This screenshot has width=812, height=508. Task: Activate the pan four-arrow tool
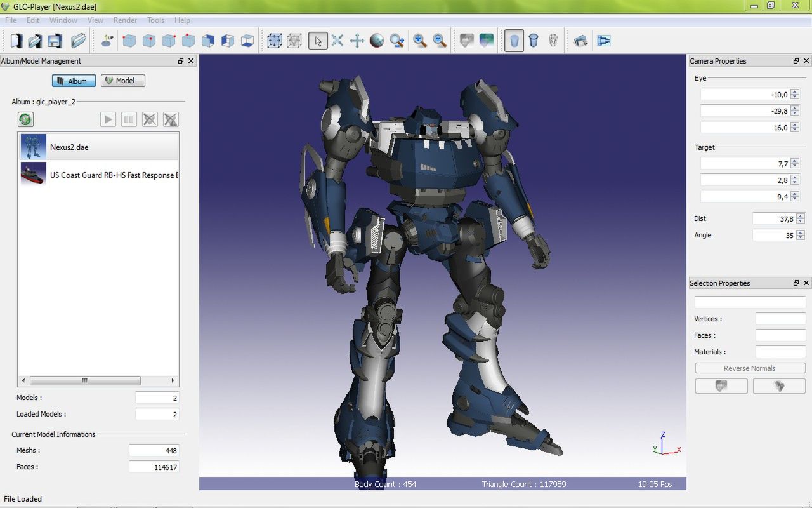click(357, 41)
